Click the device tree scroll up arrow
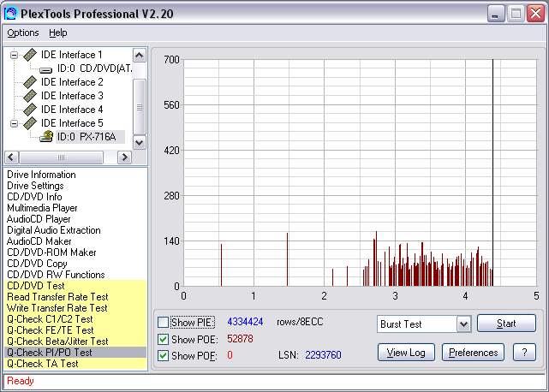The height and width of the screenshot is (392, 549). 140,55
